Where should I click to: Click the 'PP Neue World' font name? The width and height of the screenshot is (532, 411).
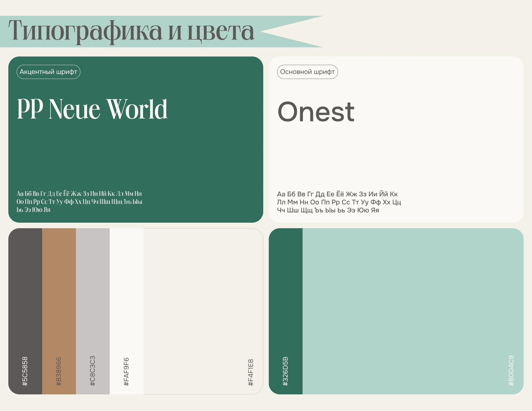pos(92,109)
